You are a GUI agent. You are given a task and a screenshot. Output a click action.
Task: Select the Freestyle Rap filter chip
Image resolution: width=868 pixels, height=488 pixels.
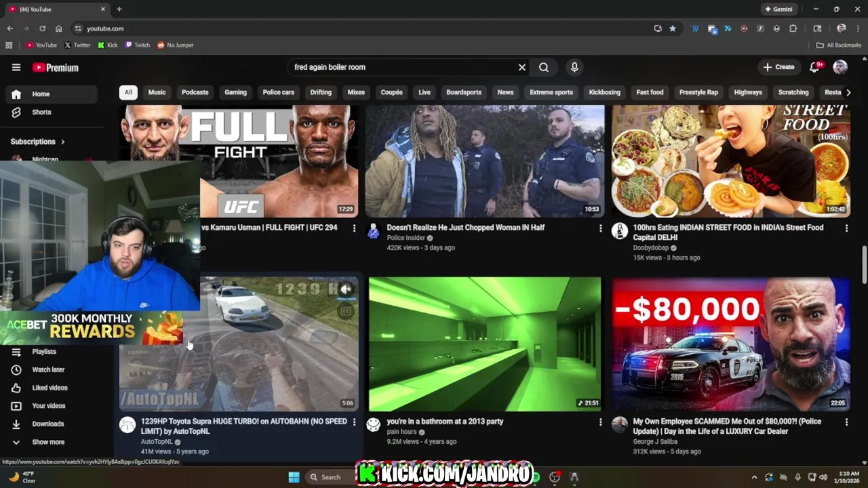[698, 92]
